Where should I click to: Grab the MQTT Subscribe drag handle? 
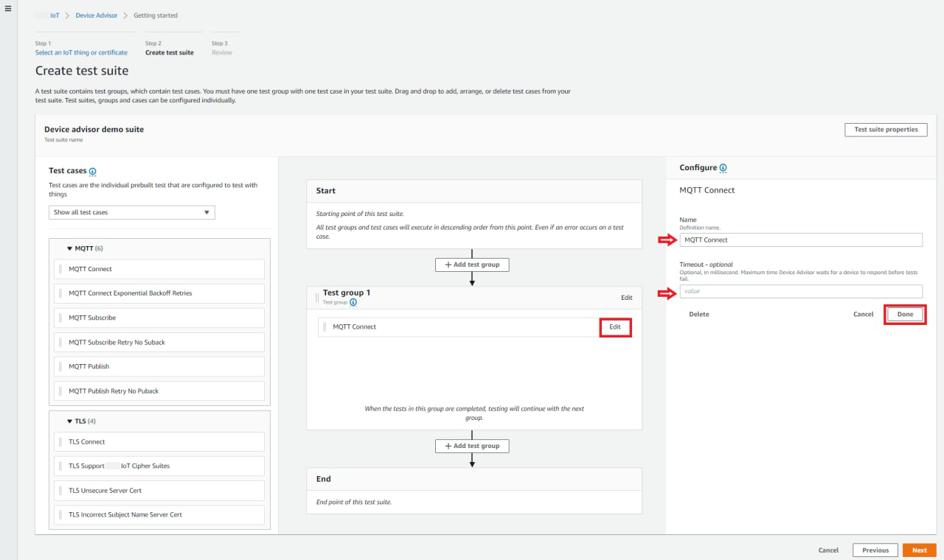tap(60, 318)
